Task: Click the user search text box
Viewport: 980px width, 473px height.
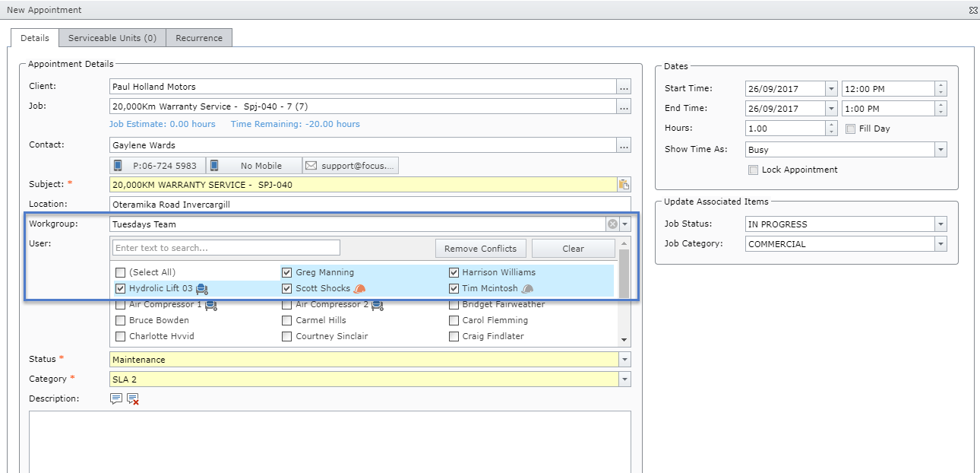Action: point(226,248)
